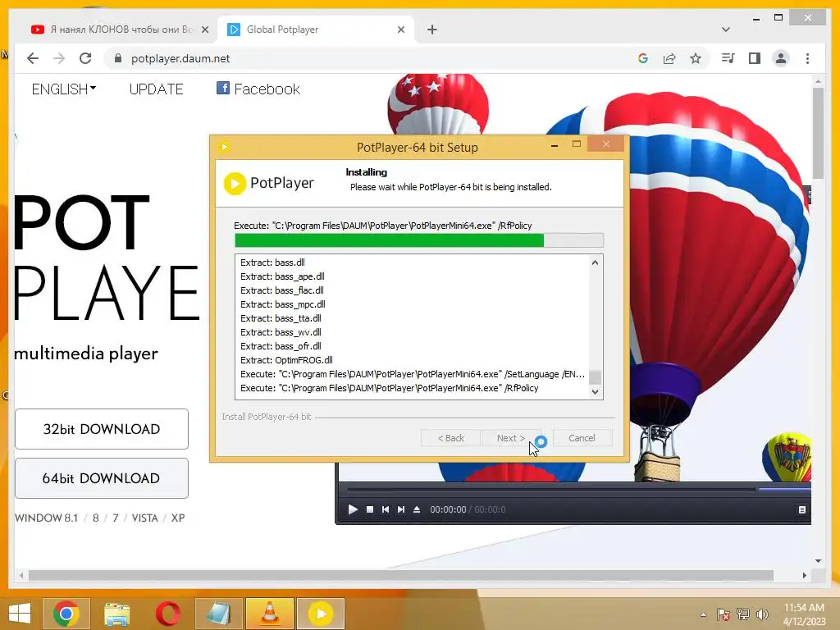Open File Explorer from the taskbar

tap(117, 614)
